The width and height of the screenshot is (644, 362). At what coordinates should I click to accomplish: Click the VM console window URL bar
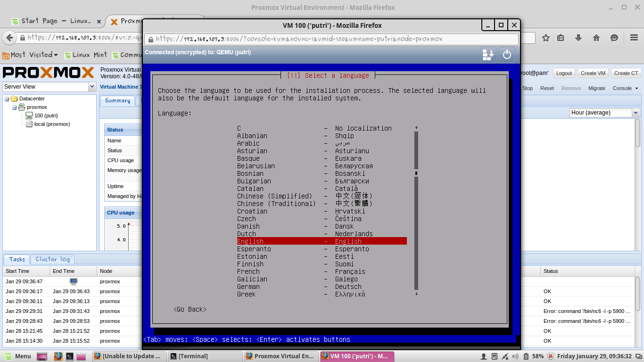331,39
